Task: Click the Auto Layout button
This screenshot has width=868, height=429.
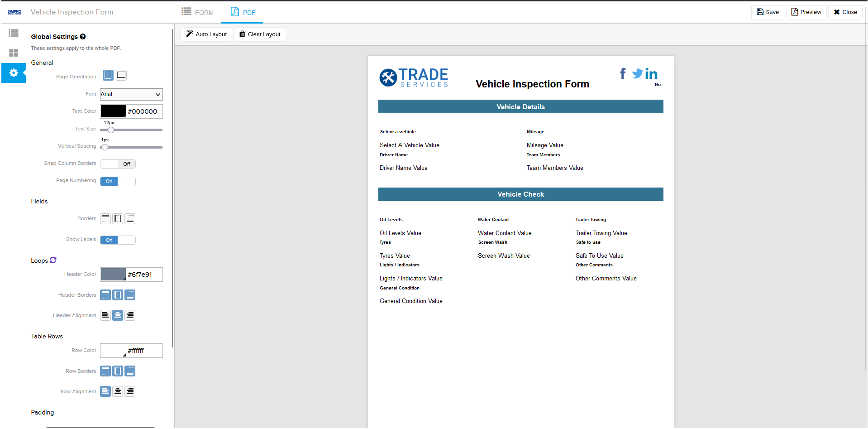Action: click(206, 34)
